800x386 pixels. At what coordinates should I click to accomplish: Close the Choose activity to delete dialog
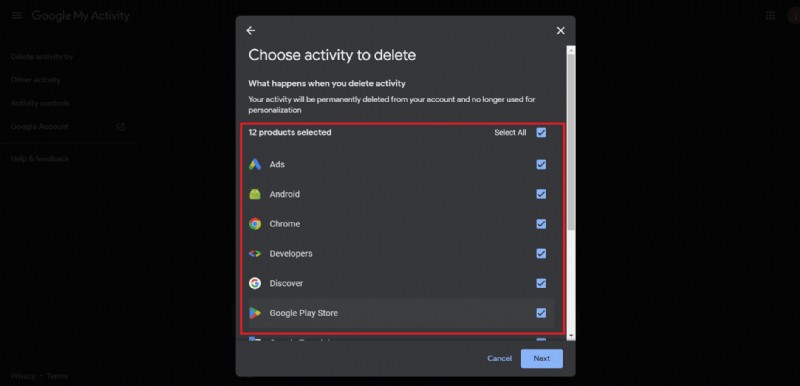coord(561,31)
